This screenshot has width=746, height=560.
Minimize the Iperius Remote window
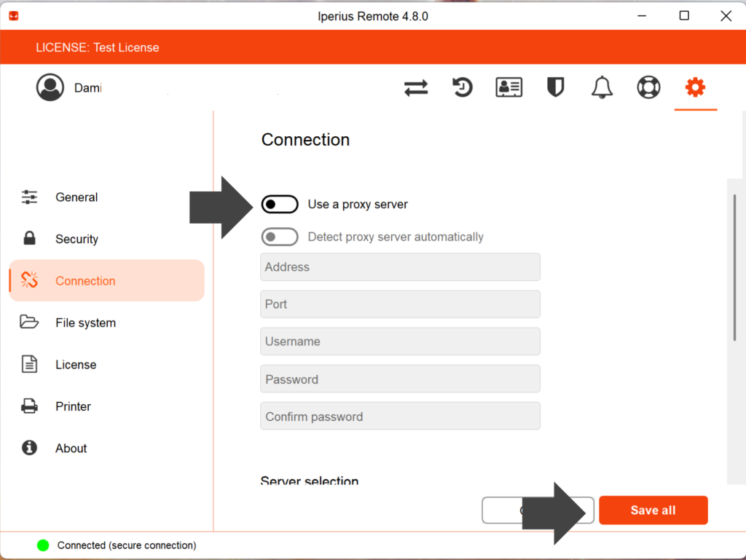click(x=642, y=16)
